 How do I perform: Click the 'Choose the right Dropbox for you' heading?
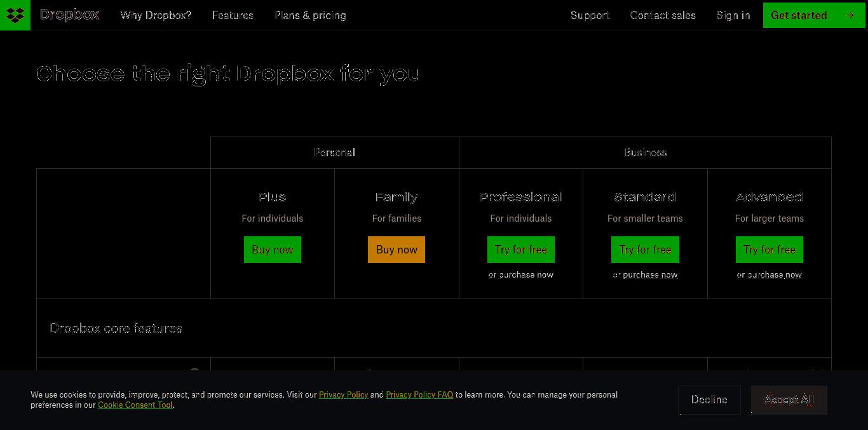pyautogui.click(x=227, y=74)
